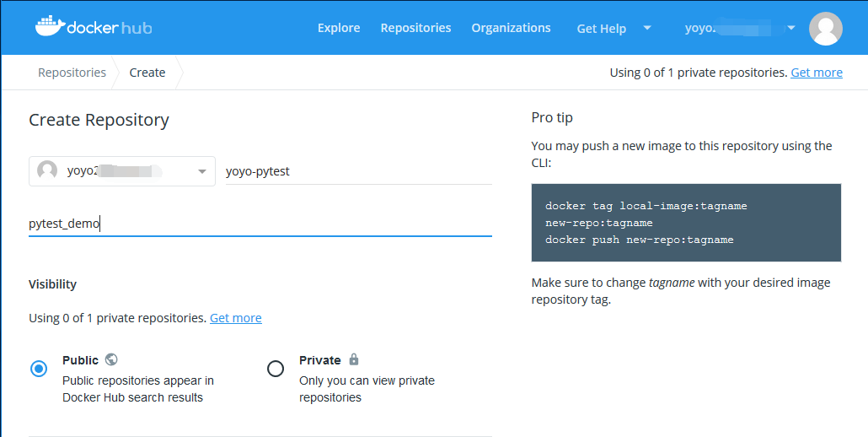The height and width of the screenshot is (437, 868).
Task: Focus the repository name field yoyo-pytest
Action: pos(359,171)
